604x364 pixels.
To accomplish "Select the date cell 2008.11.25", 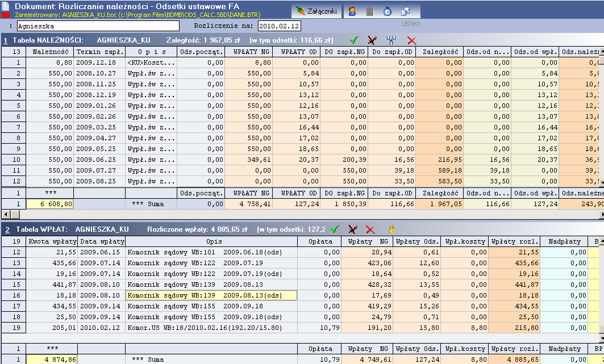I will [100, 84].
